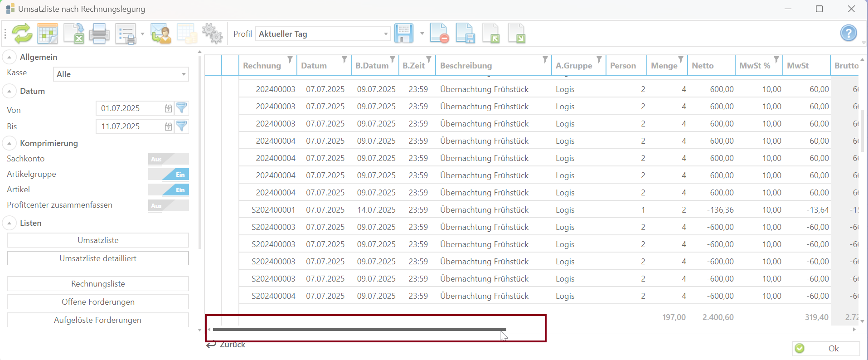
Task: Open the filter on the MwSt % column
Action: coord(776,59)
